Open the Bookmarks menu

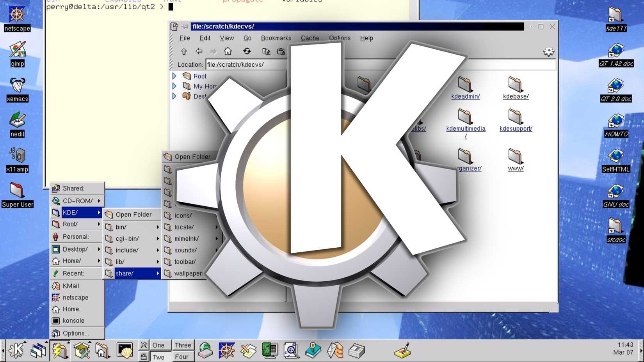[276, 38]
